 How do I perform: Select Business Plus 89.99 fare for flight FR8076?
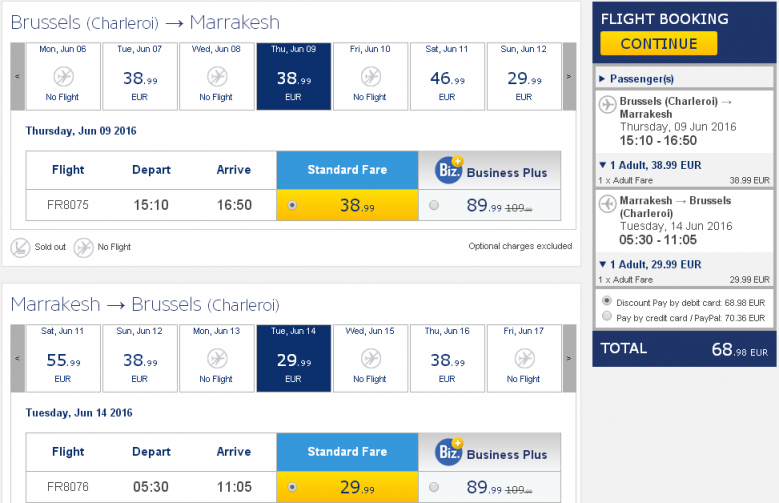click(x=434, y=487)
